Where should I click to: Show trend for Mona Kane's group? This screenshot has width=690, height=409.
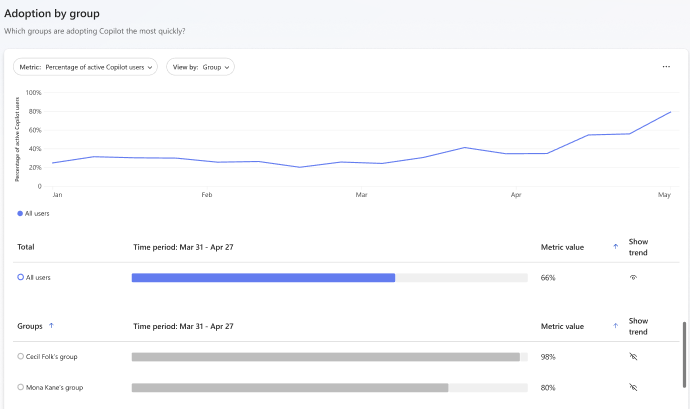click(x=633, y=387)
